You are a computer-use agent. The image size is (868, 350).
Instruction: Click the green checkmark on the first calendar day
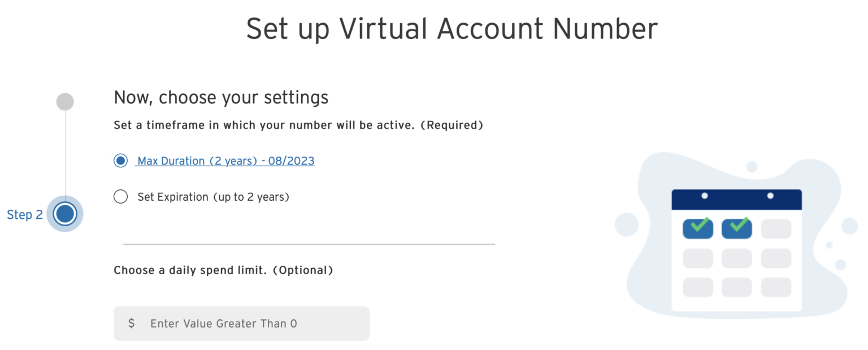click(x=697, y=228)
